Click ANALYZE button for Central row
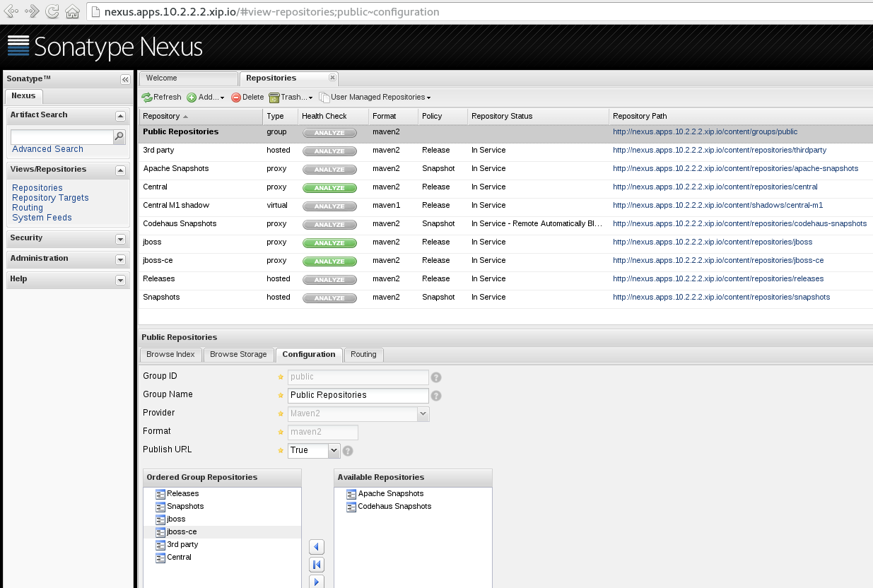 [x=329, y=188]
